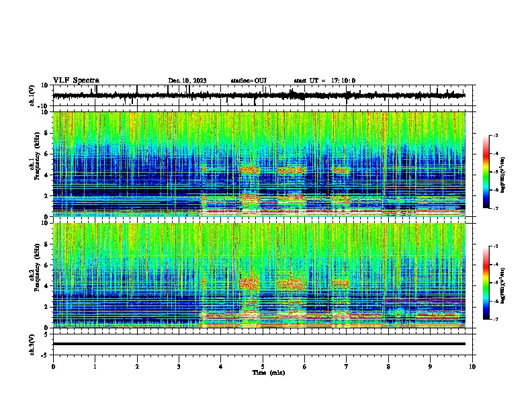The width and height of the screenshot is (532, 411).
Task: Select the start UT "17:10:0" value
Action: click(x=343, y=81)
